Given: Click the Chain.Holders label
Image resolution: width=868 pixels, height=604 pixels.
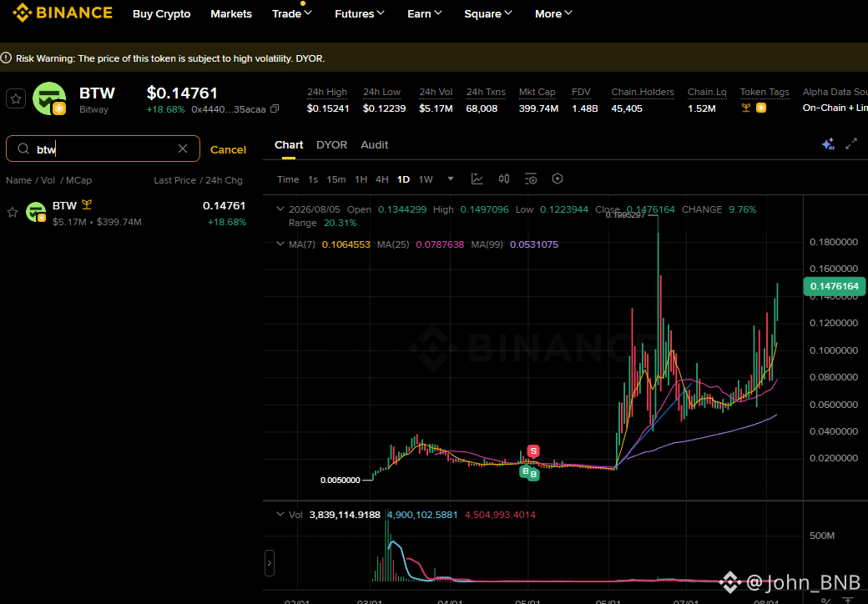Looking at the screenshot, I should [x=643, y=93].
